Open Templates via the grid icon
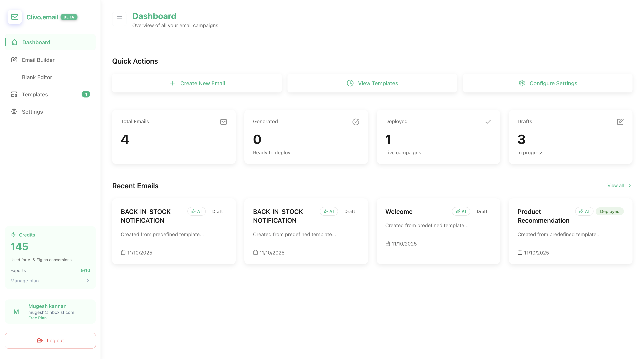Screen dimensions: 644x359 [14, 94]
